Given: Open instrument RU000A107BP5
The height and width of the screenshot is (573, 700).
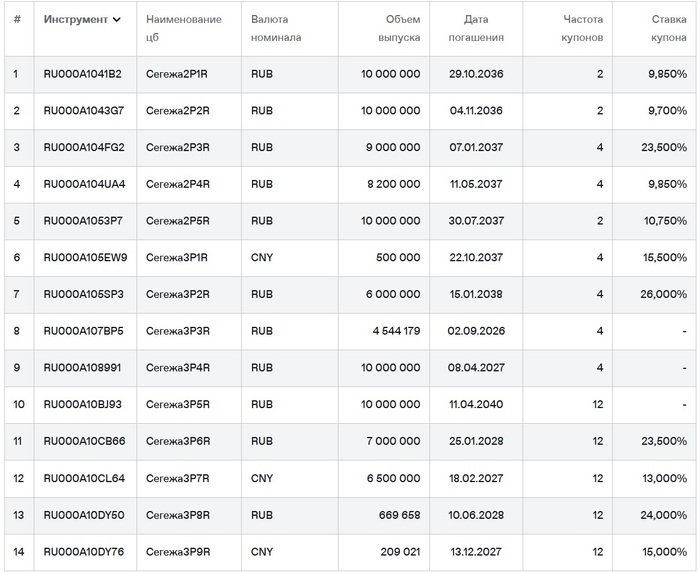Looking at the screenshot, I should pyautogui.click(x=83, y=331).
